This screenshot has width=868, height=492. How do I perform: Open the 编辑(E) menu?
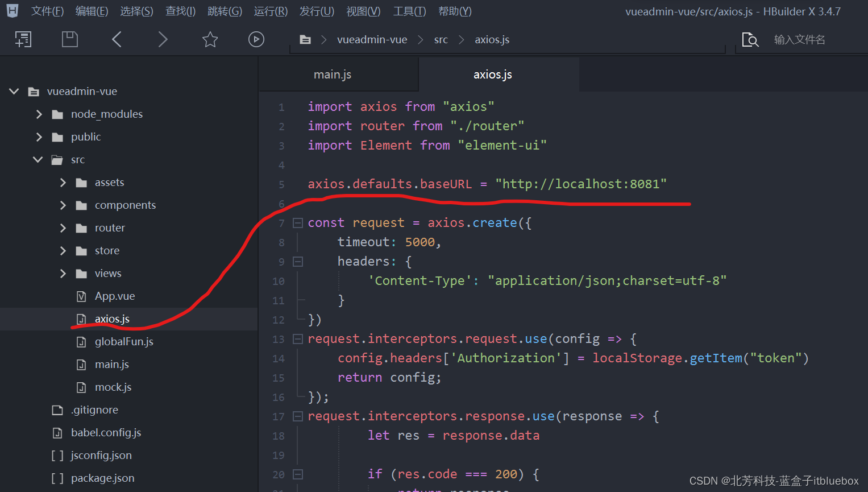coord(92,11)
